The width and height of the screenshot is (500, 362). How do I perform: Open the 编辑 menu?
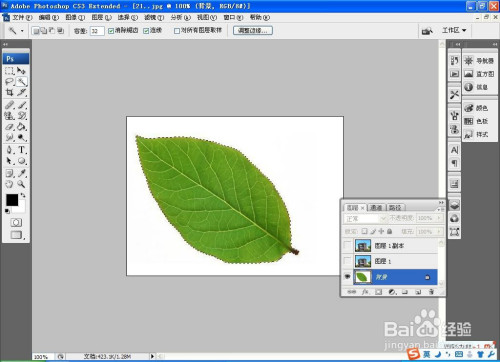click(x=49, y=17)
